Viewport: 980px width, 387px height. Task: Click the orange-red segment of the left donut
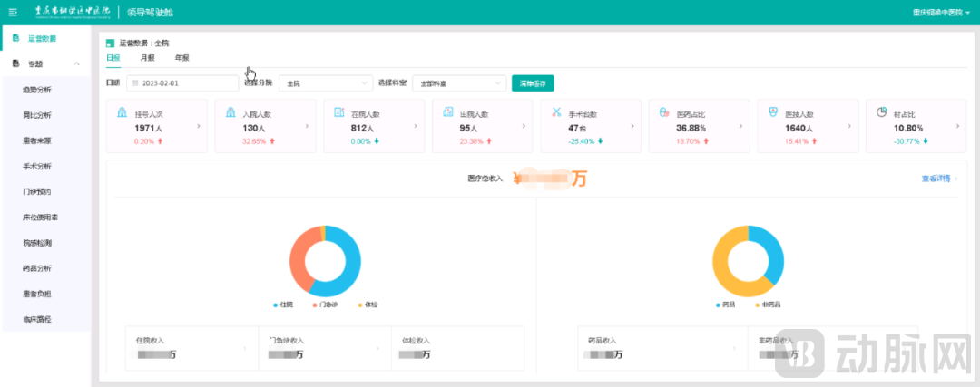(299, 257)
